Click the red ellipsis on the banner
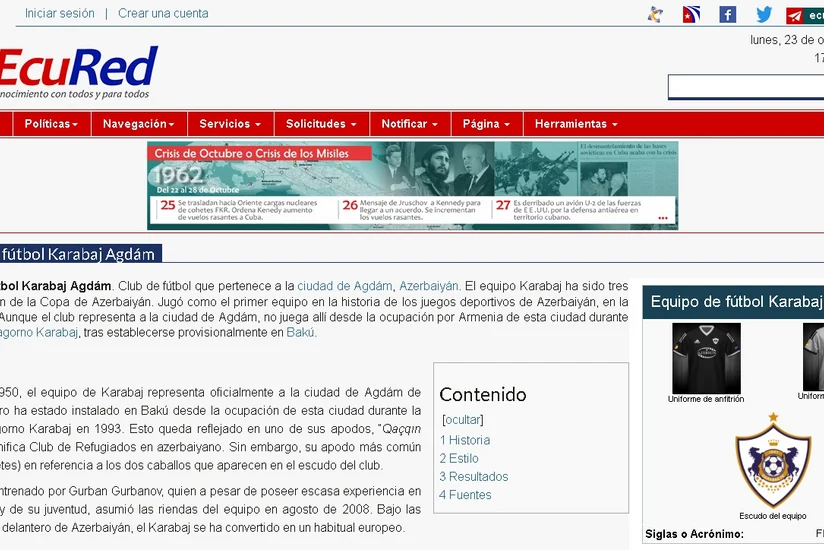 [x=663, y=217]
